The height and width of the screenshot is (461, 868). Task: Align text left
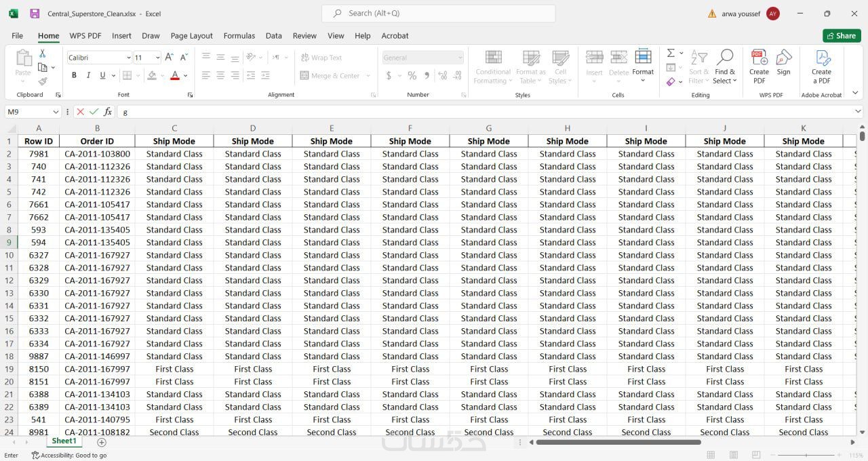click(x=206, y=76)
